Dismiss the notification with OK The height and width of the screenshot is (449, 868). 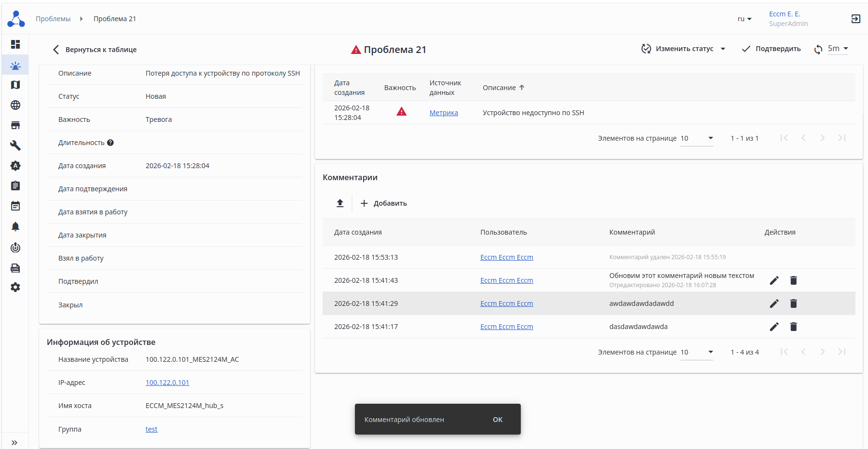pyautogui.click(x=497, y=420)
